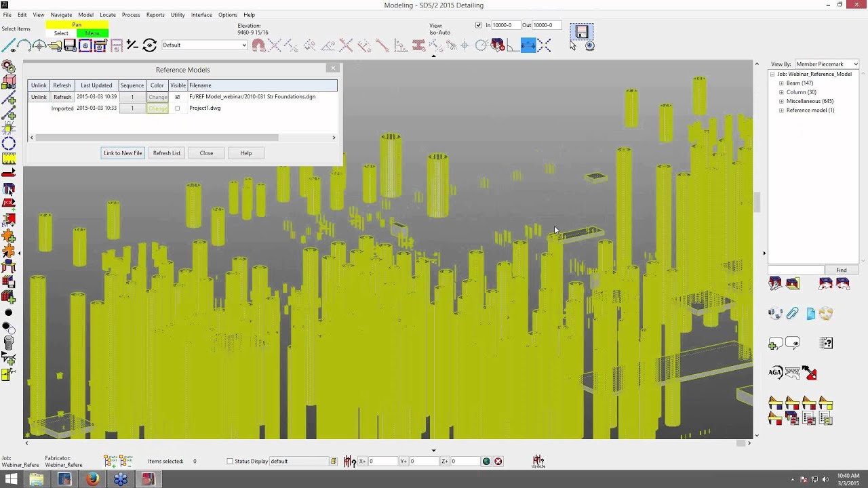Image resolution: width=868 pixels, height=488 pixels.
Task: Click the circular refresh-eye icon in toolbar
Action: click(x=150, y=45)
